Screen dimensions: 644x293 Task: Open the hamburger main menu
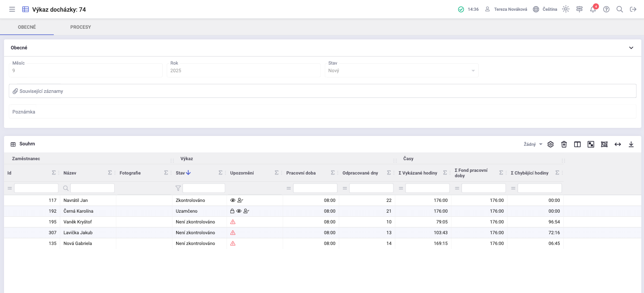(x=12, y=9)
